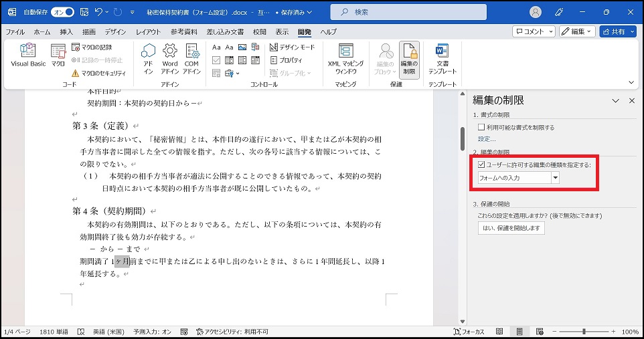Open the ヘルプ tab
Screen dimensions: 644x339
(x=329, y=31)
